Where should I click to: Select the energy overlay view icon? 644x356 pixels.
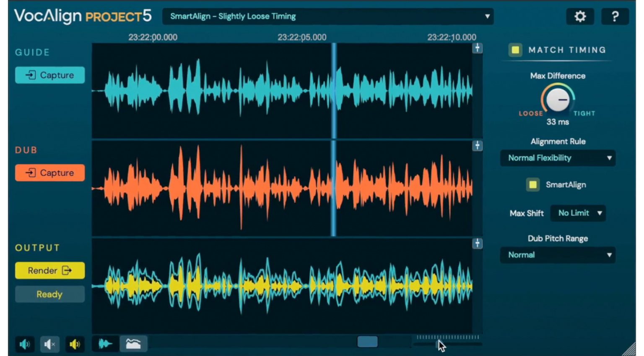click(132, 343)
